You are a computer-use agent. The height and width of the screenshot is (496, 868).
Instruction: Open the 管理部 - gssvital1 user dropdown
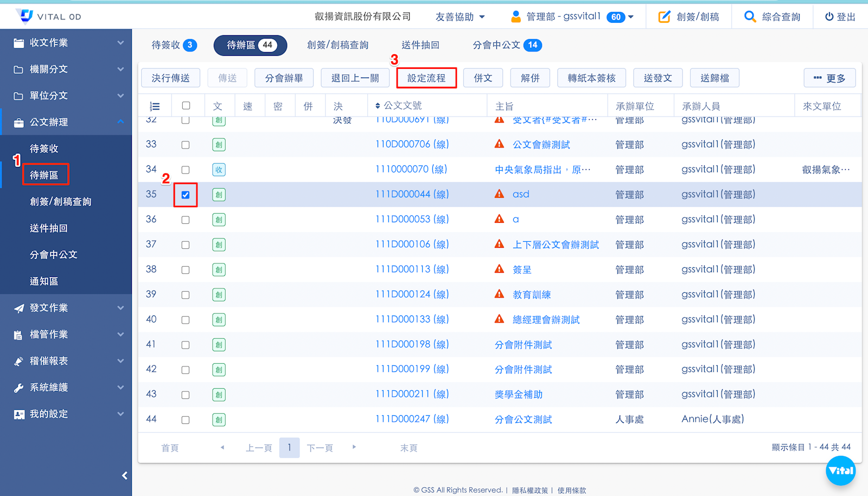[572, 17]
